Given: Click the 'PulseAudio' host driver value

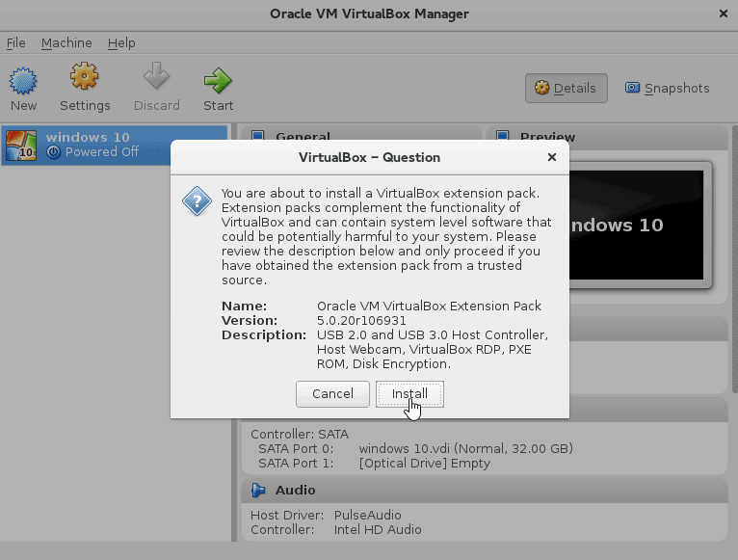Looking at the screenshot, I should 368,515.
